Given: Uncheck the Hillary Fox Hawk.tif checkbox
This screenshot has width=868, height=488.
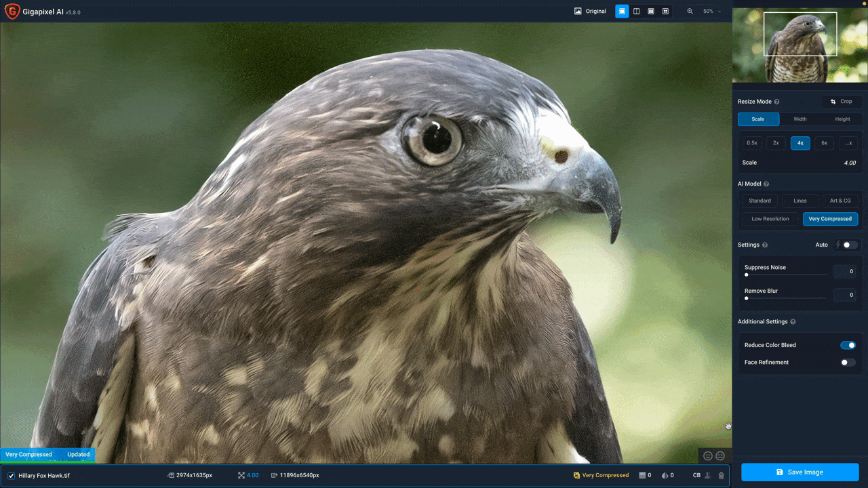Looking at the screenshot, I should (11, 476).
